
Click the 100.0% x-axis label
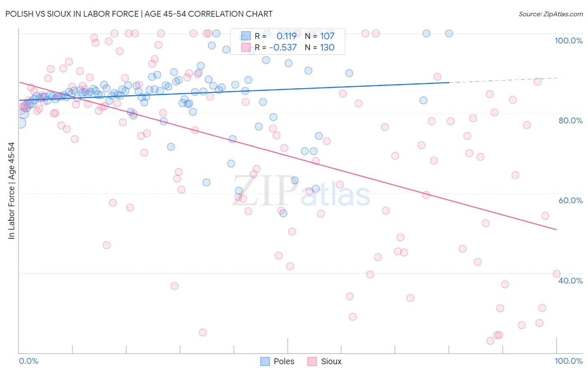569,361
